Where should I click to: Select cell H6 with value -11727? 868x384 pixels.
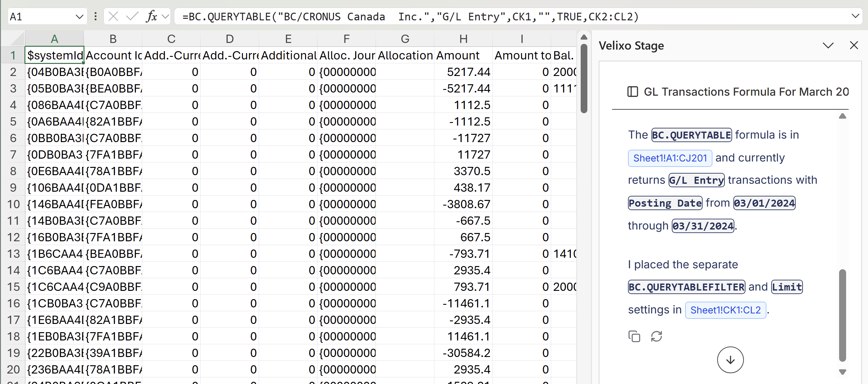pyautogui.click(x=463, y=138)
